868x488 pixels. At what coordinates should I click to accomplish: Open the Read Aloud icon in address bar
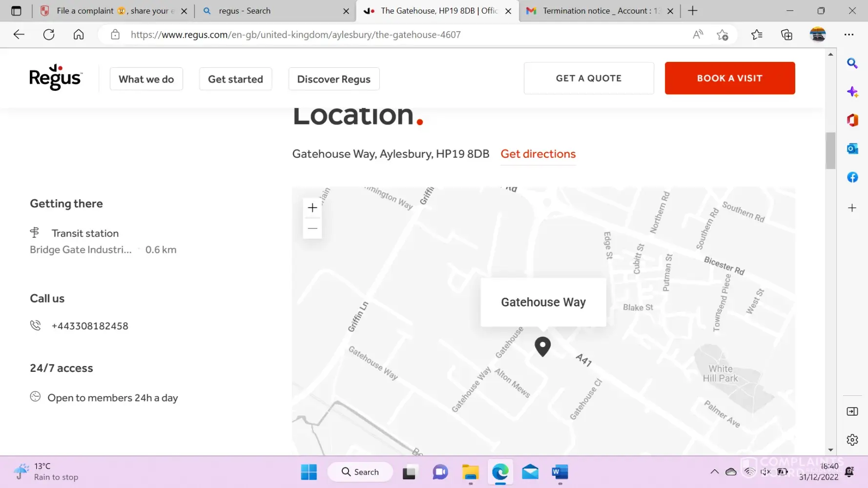coord(698,35)
